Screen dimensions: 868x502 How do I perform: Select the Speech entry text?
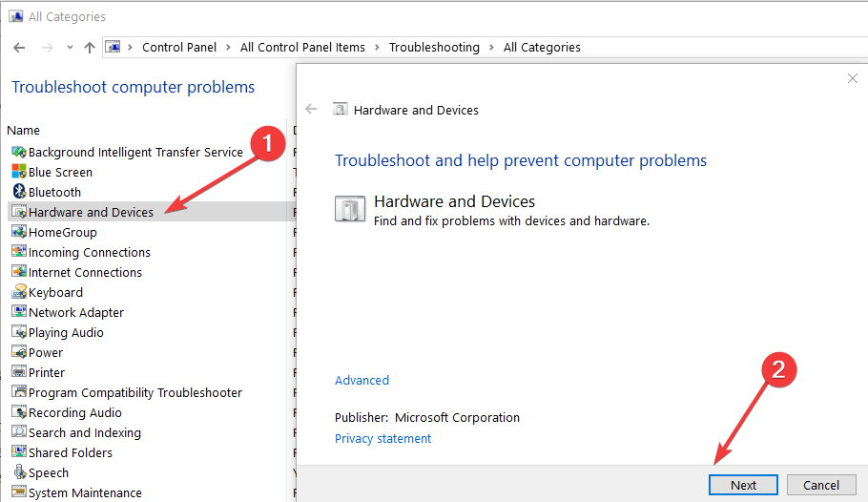point(48,472)
